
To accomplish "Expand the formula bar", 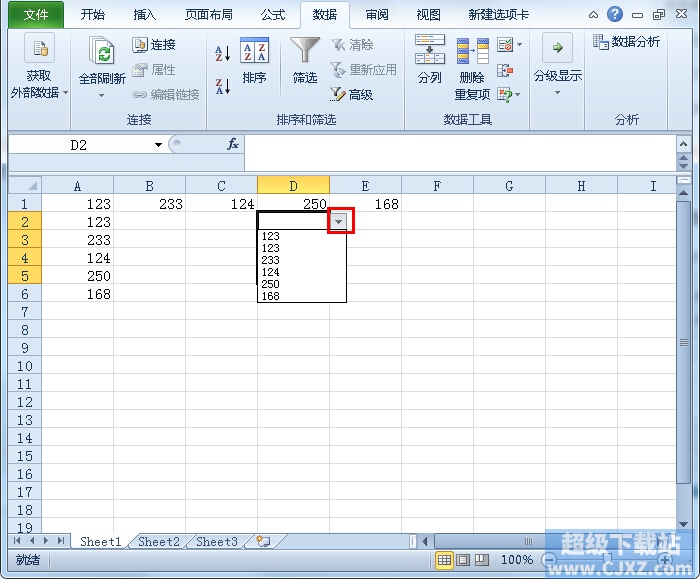I will point(683,144).
